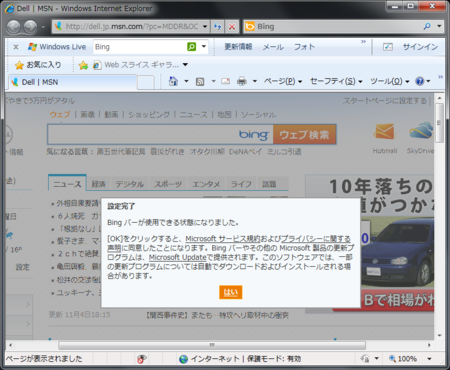Viewport: 450px width, 370px height.
Task: Select the スポーツ tab
Action: (168, 184)
